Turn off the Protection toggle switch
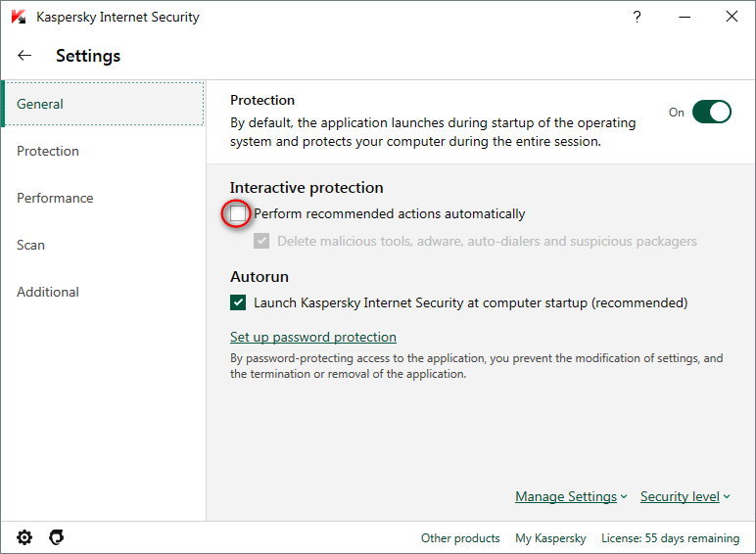Image resolution: width=756 pixels, height=554 pixels. (x=712, y=112)
